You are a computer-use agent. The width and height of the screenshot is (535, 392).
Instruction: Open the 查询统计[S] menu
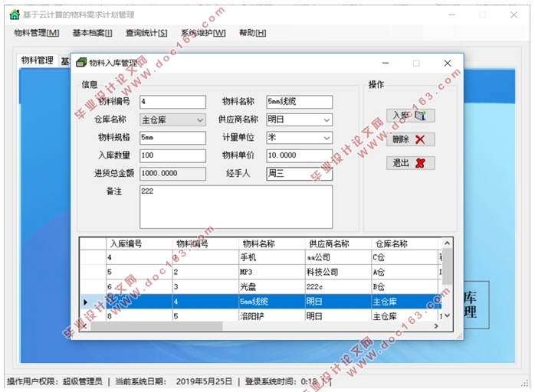click(x=146, y=33)
